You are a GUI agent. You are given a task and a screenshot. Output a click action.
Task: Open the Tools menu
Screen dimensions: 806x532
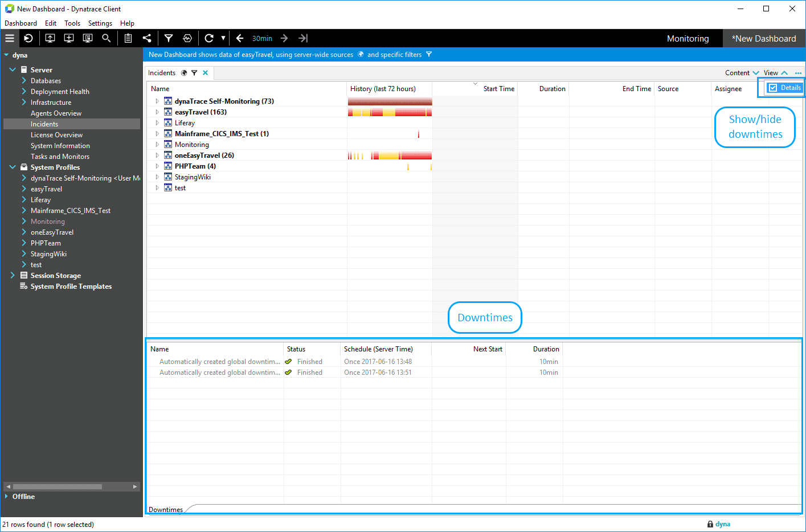pos(72,23)
